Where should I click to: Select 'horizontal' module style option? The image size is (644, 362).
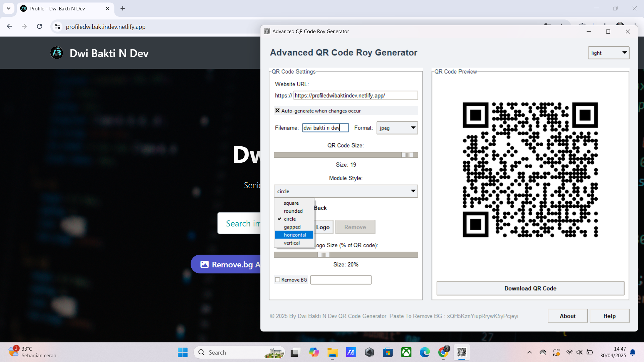[x=294, y=235]
